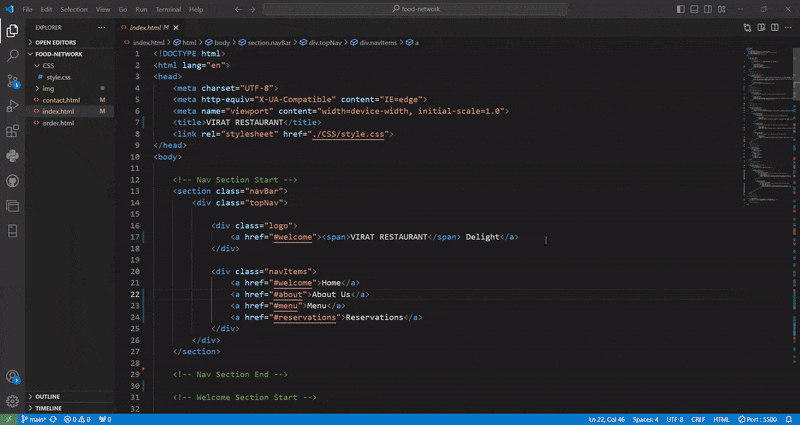Open the Python icon in activity bar

coord(13,156)
